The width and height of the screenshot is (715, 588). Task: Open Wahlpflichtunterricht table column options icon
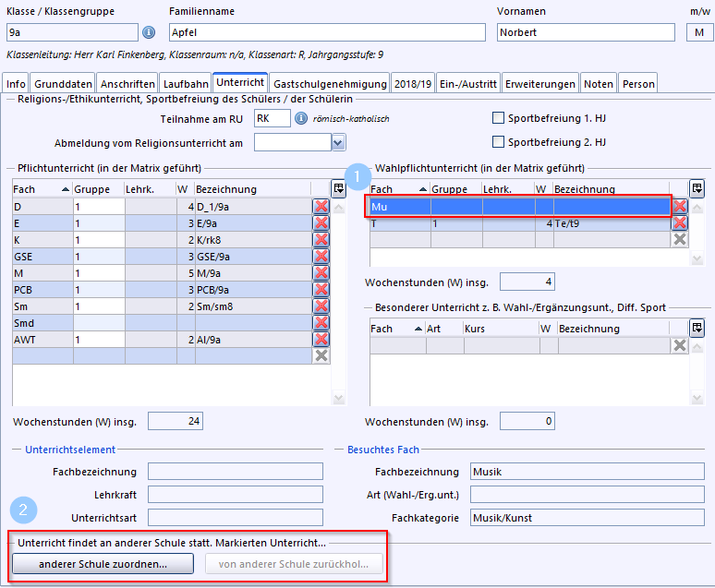click(697, 188)
